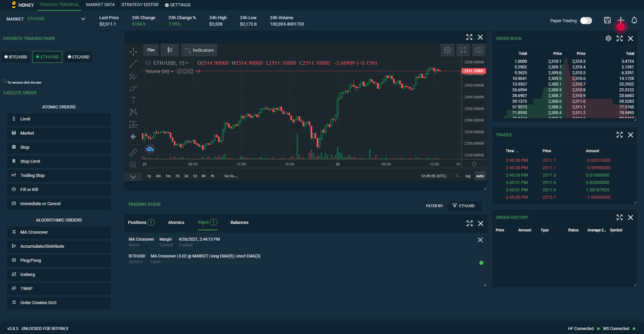Screen dimensions: 644x334
Task: Expand the chart panel to fullscreen
Action: (x=469, y=37)
